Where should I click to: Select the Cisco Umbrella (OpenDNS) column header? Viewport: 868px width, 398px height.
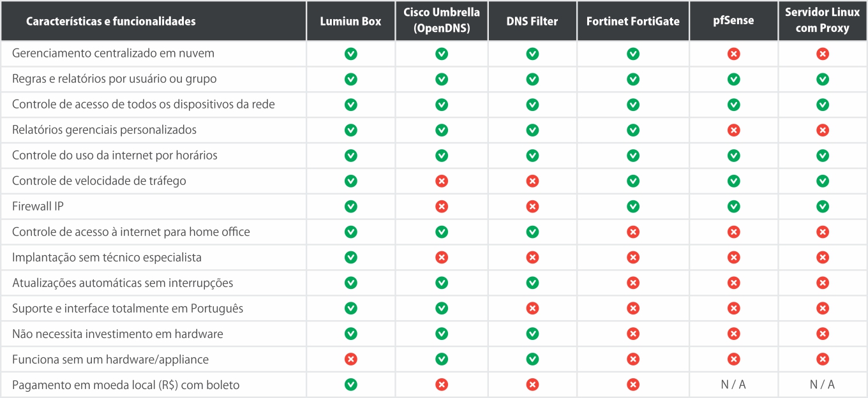(x=442, y=21)
